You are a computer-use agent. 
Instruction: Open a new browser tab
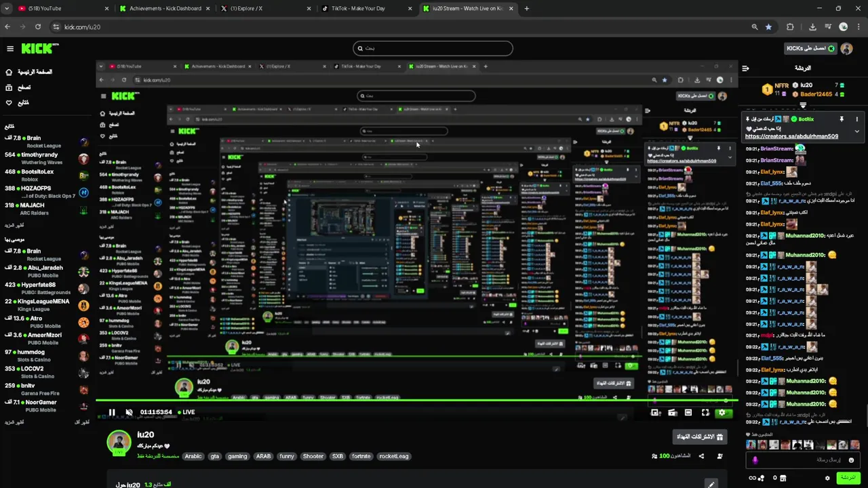click(527, 8)
